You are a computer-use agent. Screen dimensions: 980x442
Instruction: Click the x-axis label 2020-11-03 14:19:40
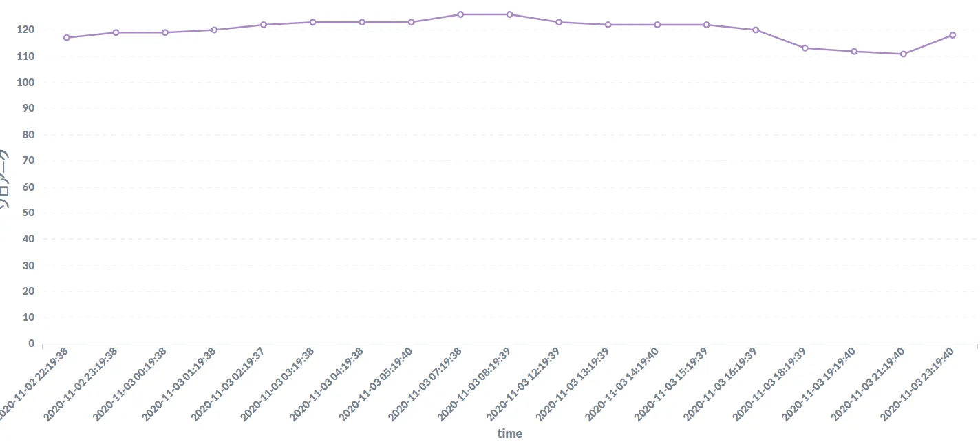click(x=623, y=383)
